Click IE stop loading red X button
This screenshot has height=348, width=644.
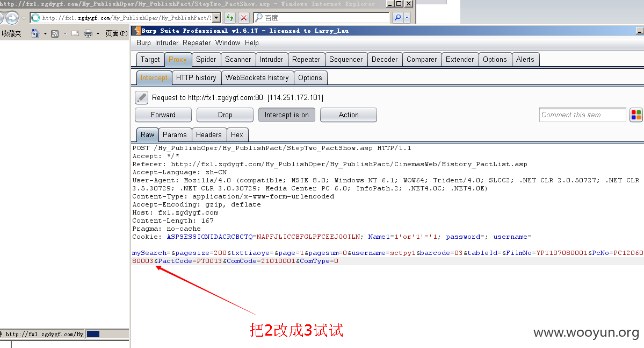click(x=243, y=18)
